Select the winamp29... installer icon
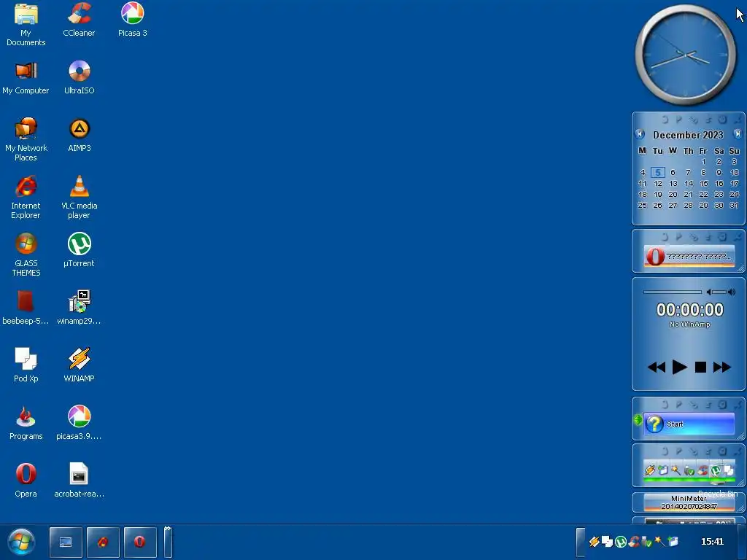The height and width of the screenshot is (560, 747). click(79, 308)
